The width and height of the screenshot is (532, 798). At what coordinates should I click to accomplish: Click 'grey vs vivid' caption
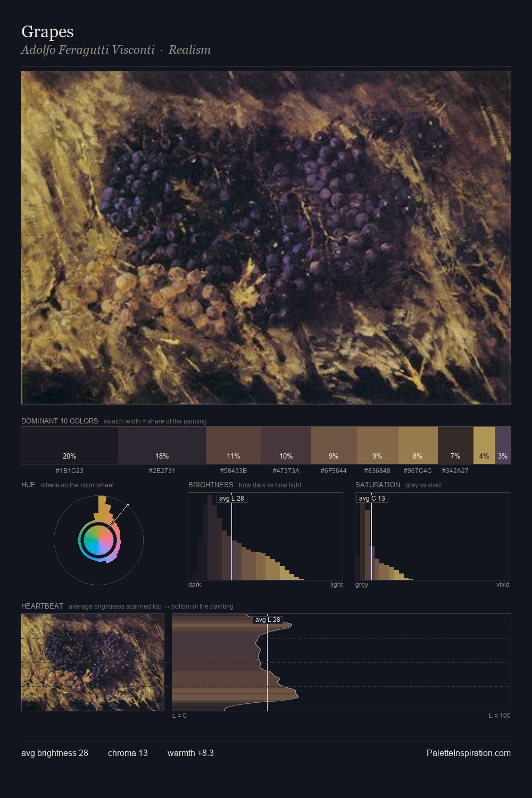(x=423, y=485)
